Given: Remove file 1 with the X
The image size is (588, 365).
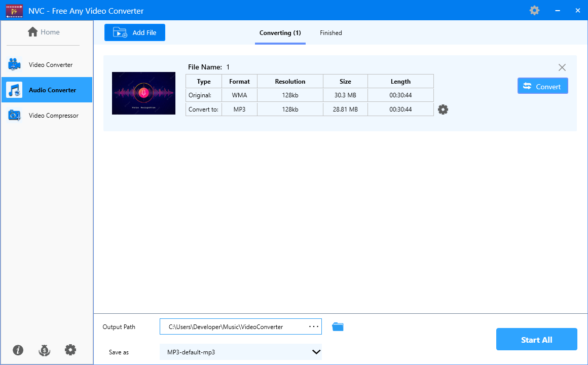Looking at the screenshot, I should pyautogui.click(x=562, y=67).
